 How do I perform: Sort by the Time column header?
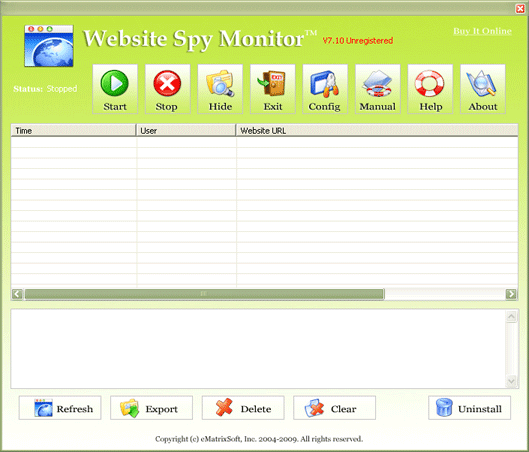tap(73, 130)
